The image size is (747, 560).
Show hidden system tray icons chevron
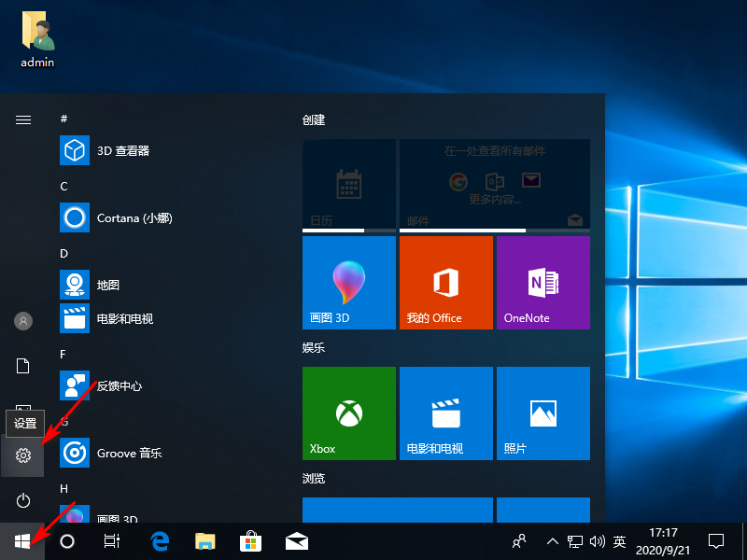(x=553, y=541)
